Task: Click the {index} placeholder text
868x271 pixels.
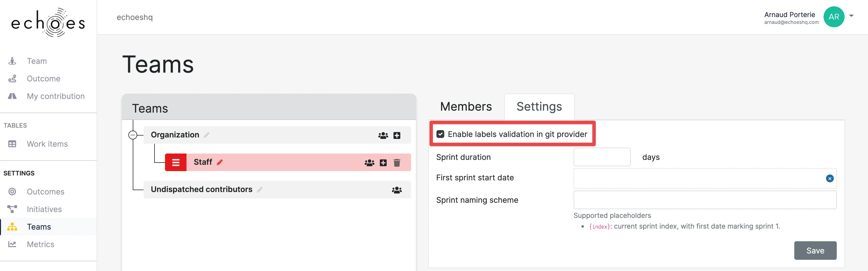Action: pyautogui.click(x=599, y=227)
